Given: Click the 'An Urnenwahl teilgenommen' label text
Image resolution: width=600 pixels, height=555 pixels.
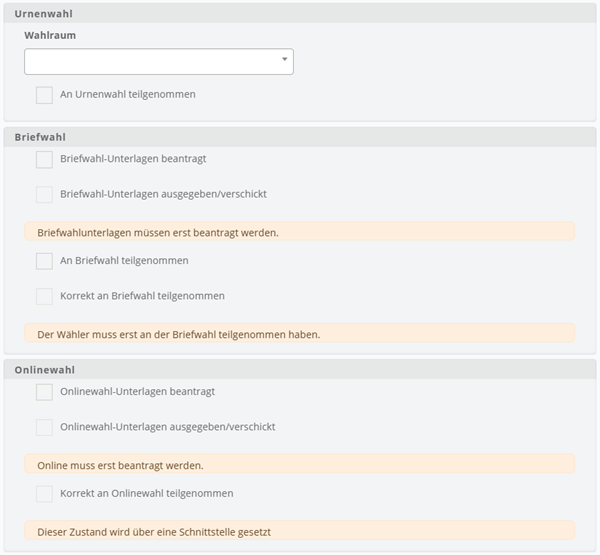Looking at the screenshot, I should tap(128, 94).
